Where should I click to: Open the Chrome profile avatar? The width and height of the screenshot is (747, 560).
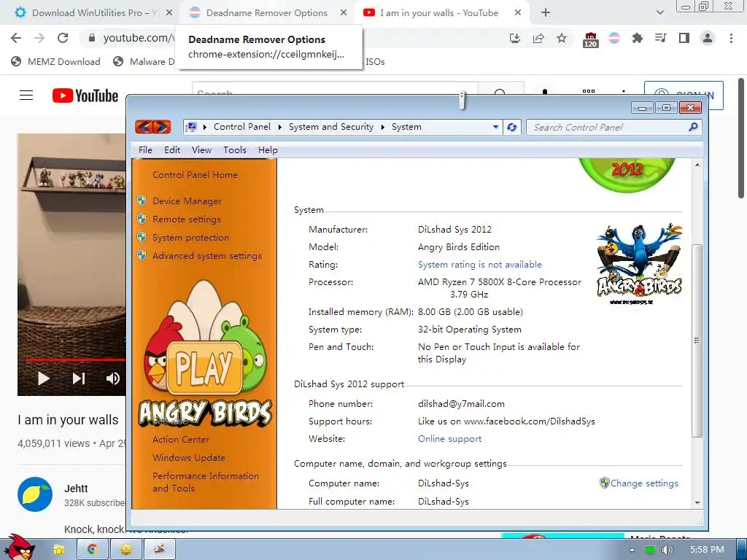[x=708, y=38]
